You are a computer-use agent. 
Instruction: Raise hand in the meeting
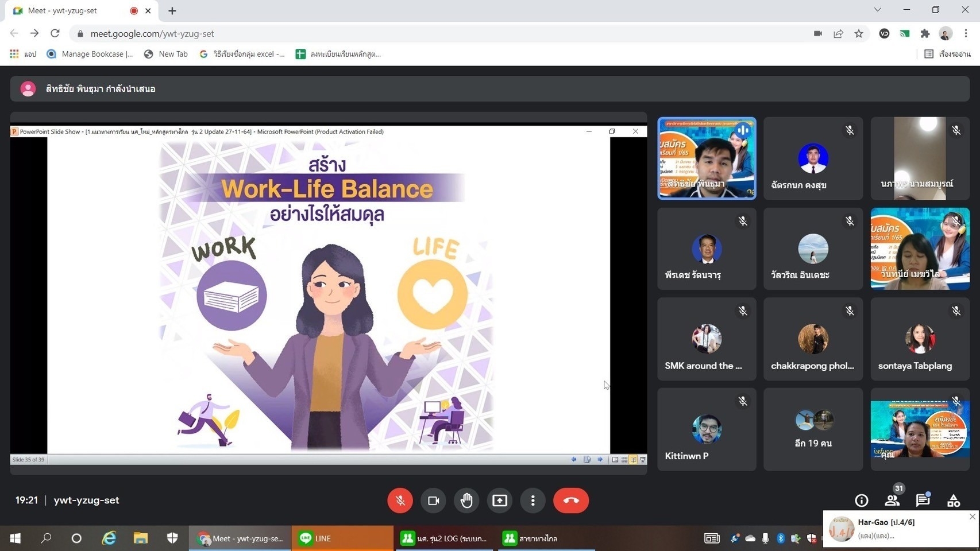tap(466, 500)
